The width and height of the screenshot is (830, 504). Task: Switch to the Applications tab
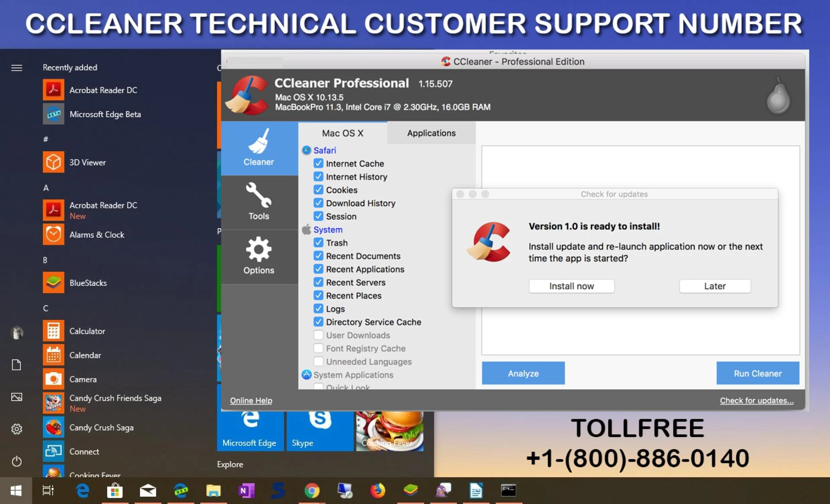point(431,133)
